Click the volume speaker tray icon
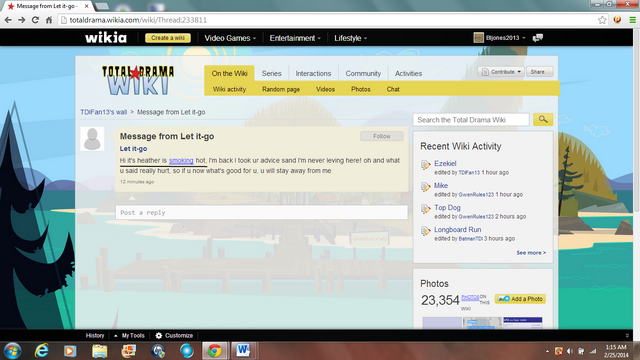Image resolution: width=640 pixels, height=360 pixels. point(570,351)
